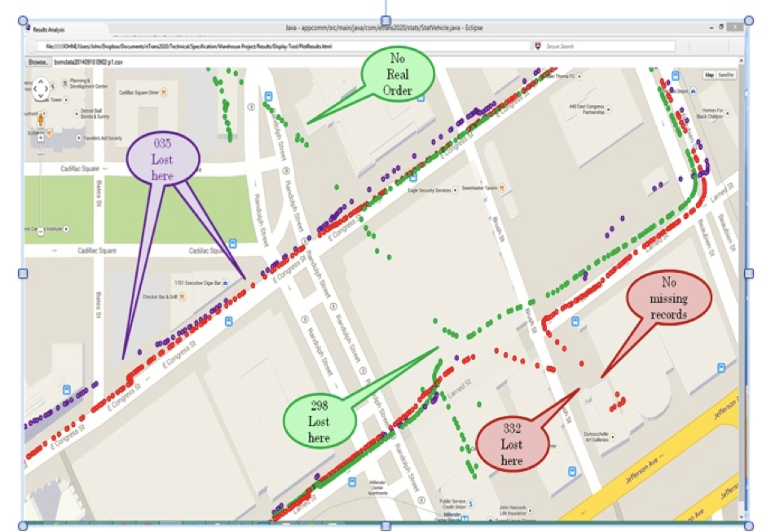Click the browser back button
762x532 pixels.
(32, 46)
